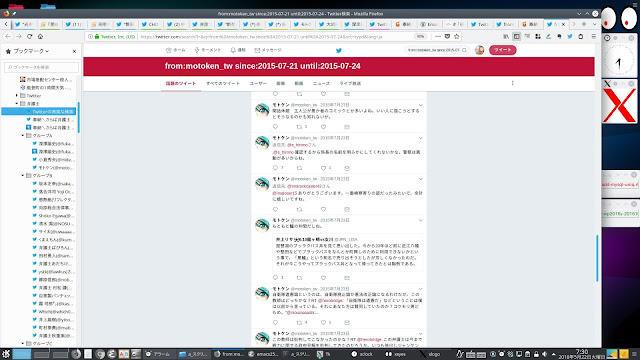The image size is (640, 360).
Task: Select the browser tab labeled (11)
Action: click(x=74, y=24)
